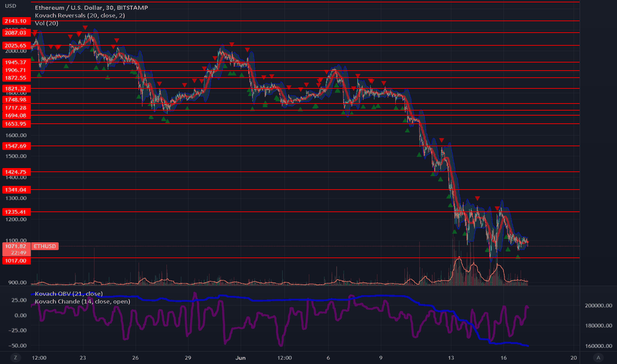Image resolution: width=617 pixels, height=364 pixels.
Task: Click the 1071.82 current price label
Action: coord(16,246)
